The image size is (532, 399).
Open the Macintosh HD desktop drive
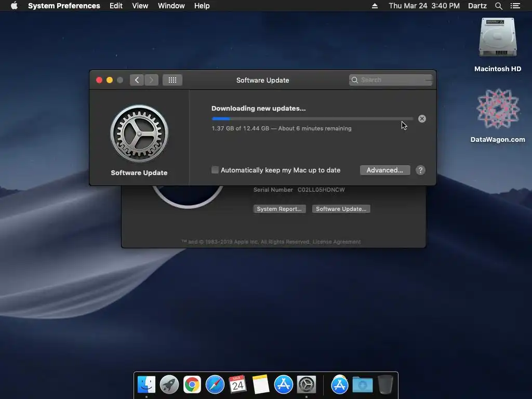[498, 45]
